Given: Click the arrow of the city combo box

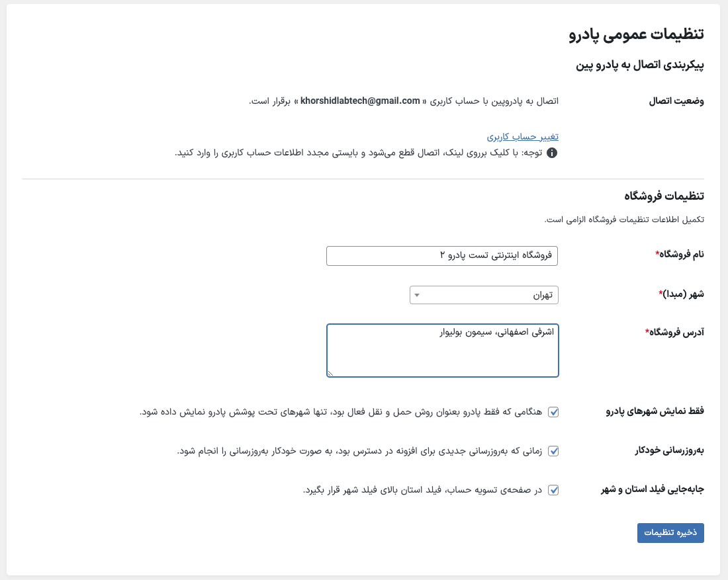Looking at the screenshot, I should pos(417,295).
